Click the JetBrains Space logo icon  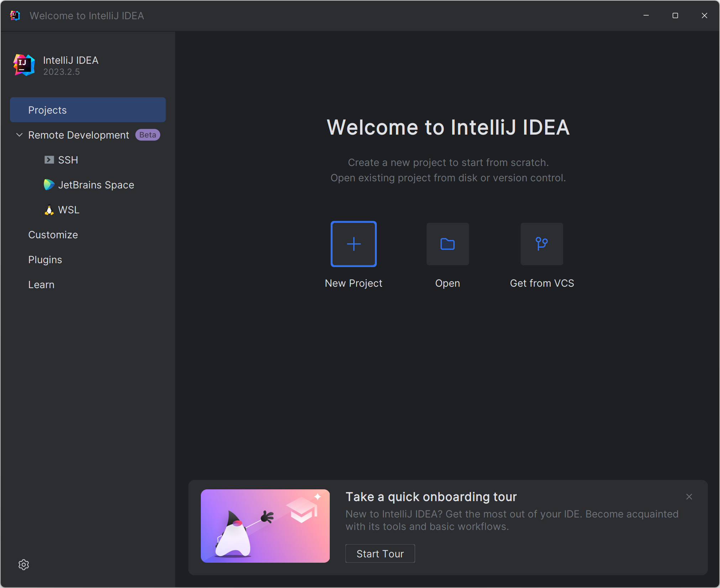click(x=49, y=185)
